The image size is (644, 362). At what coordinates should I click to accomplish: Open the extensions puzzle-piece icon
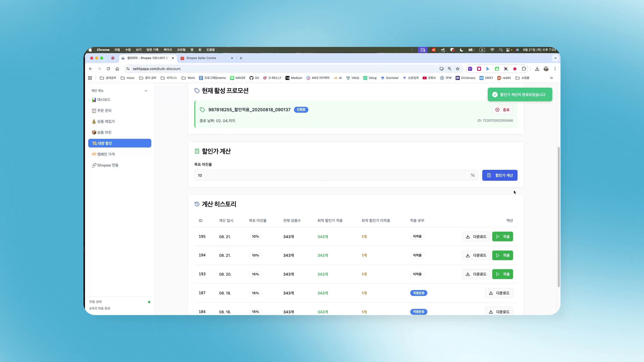click(524, 69)
